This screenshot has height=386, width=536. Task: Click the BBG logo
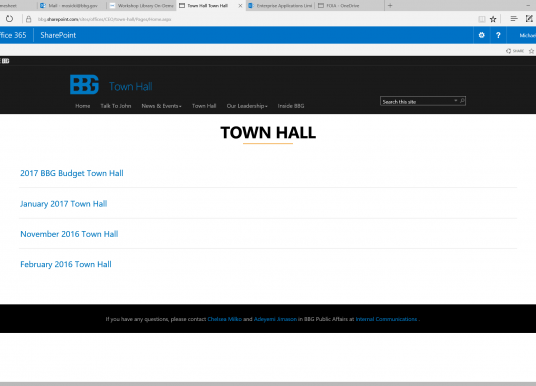(x=84, y=84)
